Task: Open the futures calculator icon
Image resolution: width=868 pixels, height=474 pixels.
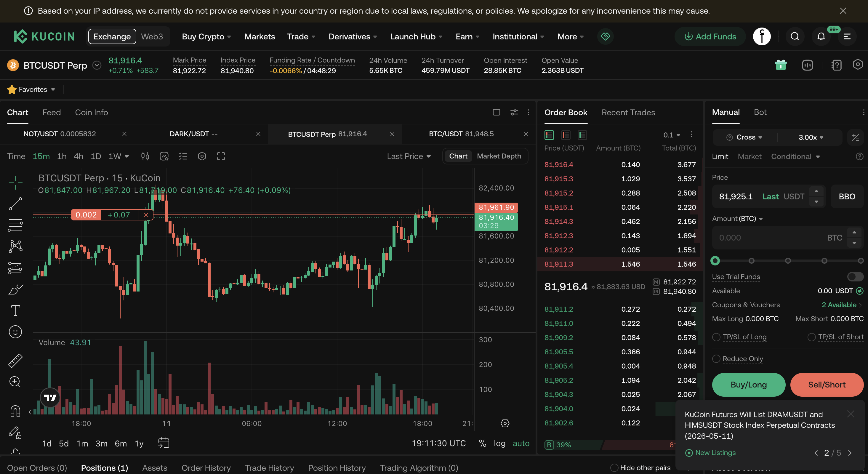Action: pos(855,137)
